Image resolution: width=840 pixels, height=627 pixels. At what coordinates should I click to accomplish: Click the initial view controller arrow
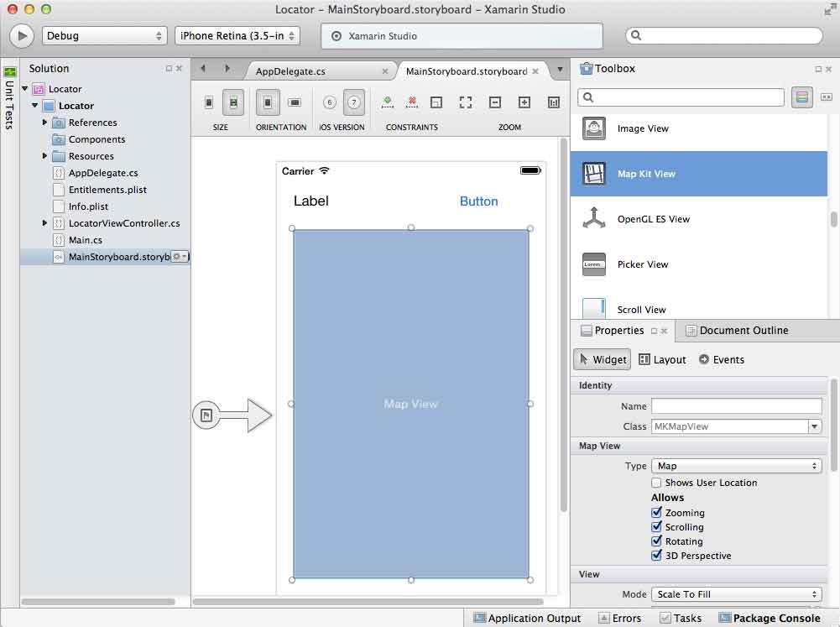(x=232, y=415)
